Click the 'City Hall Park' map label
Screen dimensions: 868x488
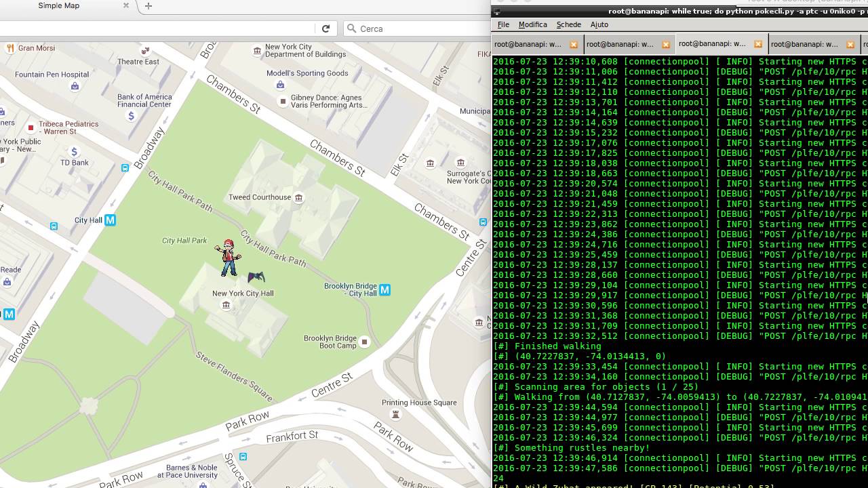pyautogui.click(x=184, y=241)
